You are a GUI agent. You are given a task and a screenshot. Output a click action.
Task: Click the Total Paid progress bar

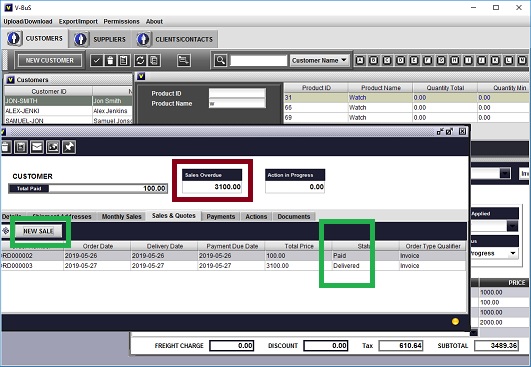click(88, 188)
